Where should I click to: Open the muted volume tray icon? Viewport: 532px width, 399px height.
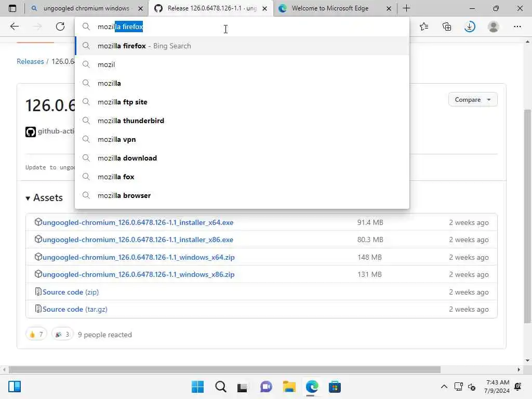point(472,387)
